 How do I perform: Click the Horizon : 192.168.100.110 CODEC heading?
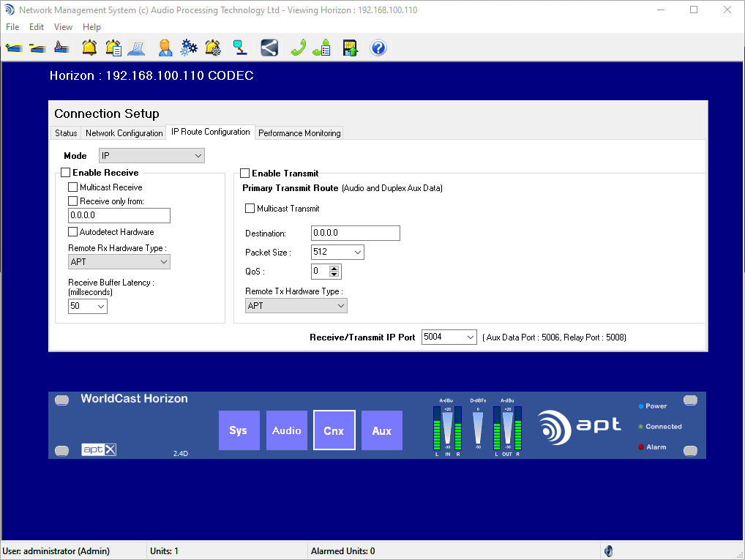pos(151,75)
